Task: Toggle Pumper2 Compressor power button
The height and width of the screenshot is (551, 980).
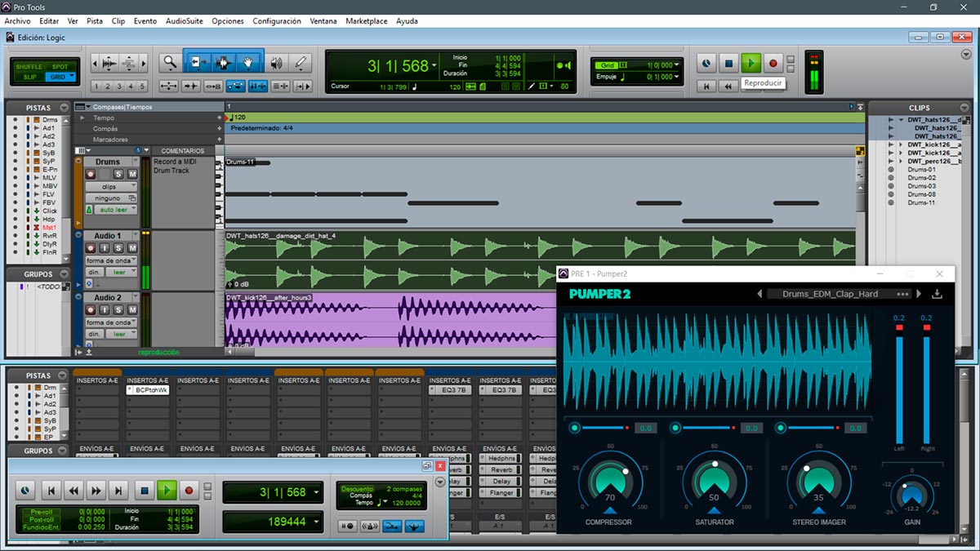Action: [x=575, y=428]
